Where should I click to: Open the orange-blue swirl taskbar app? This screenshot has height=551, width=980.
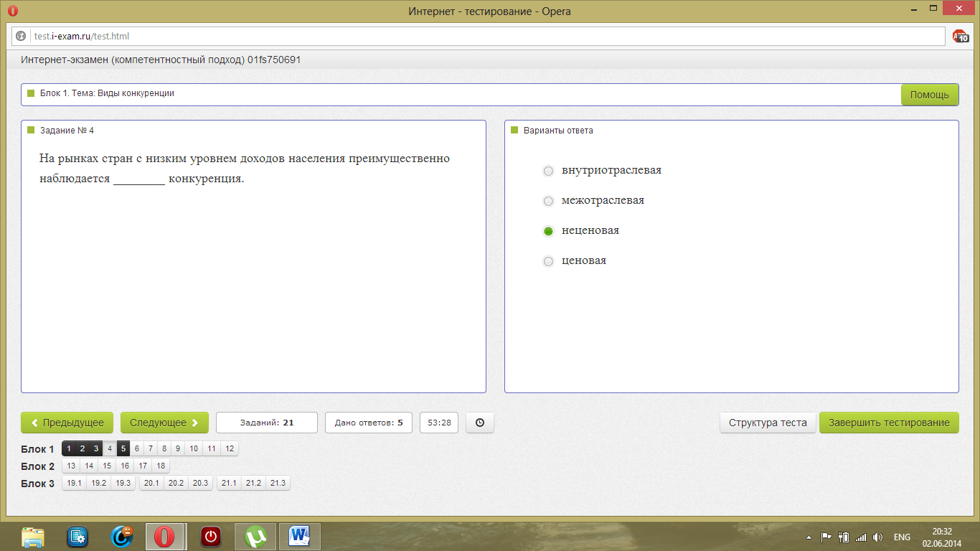coord(122,537)
